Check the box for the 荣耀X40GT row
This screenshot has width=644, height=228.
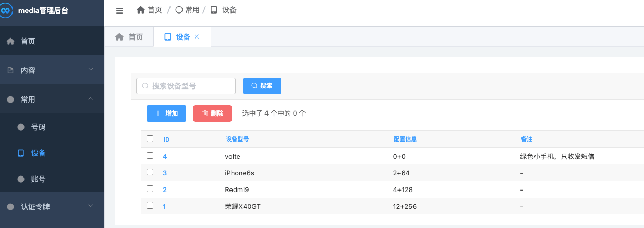point(150,206)
